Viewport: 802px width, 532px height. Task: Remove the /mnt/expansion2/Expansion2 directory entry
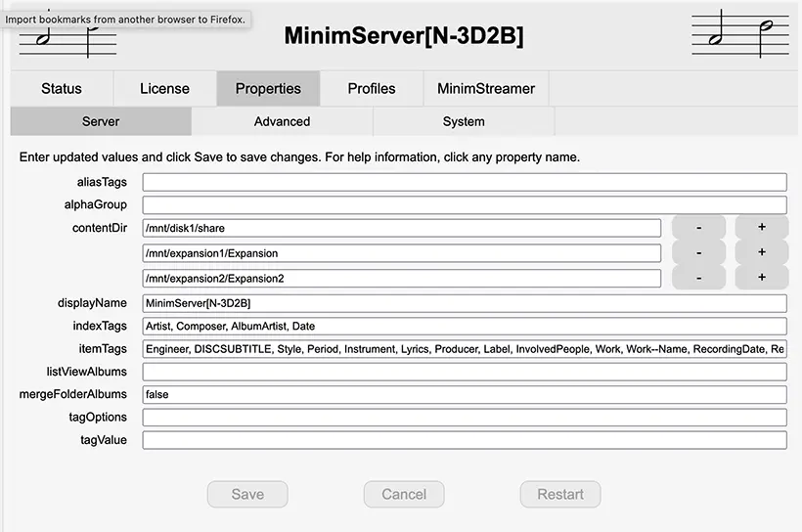pyautogui.click(x=698, y=278)
